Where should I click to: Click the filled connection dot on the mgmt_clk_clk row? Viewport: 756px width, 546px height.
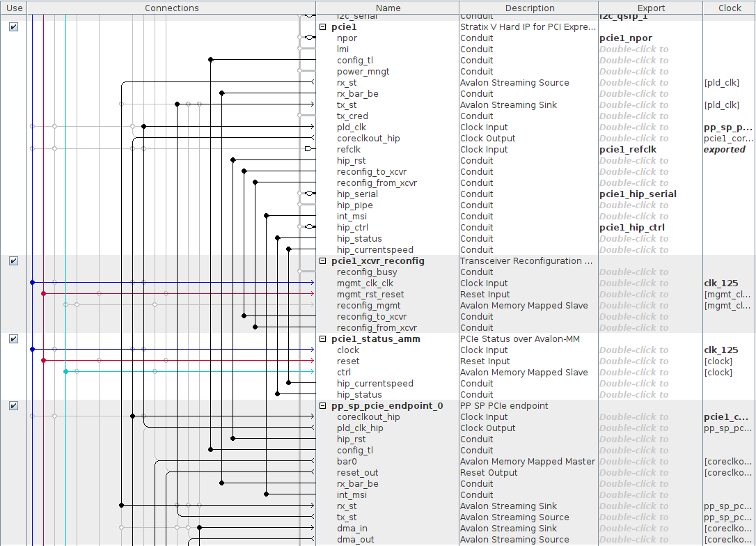point(33,283)
